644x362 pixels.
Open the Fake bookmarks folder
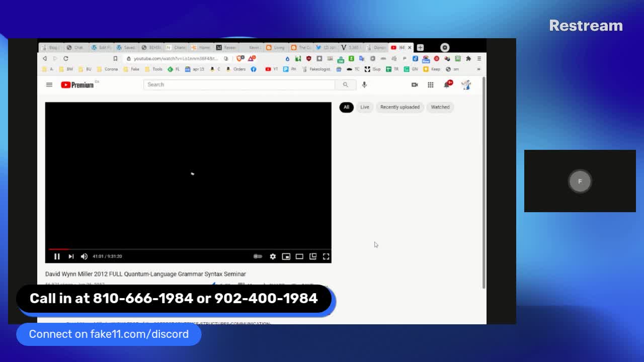[x=131, y=69]
